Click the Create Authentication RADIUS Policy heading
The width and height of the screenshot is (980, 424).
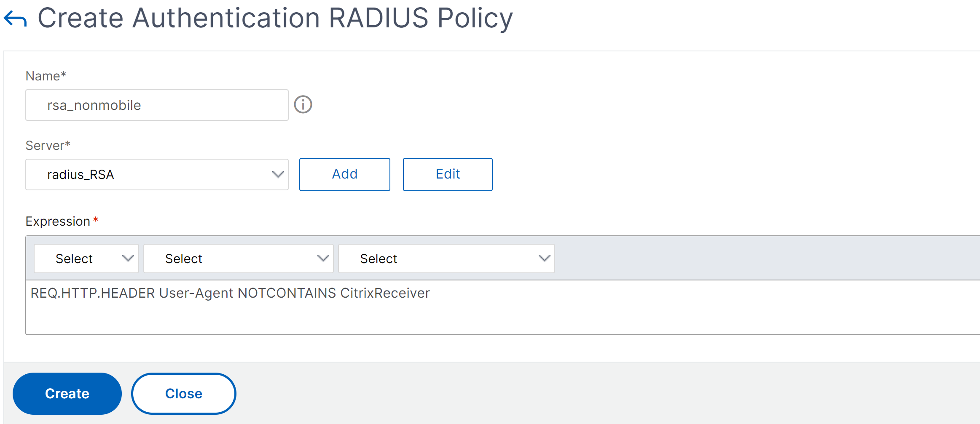click(275, 19)
